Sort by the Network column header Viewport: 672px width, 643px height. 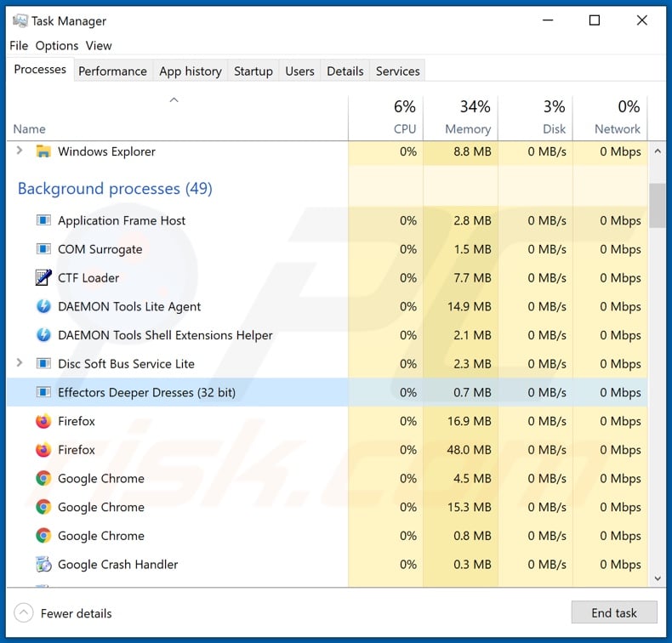pos(610,118)
